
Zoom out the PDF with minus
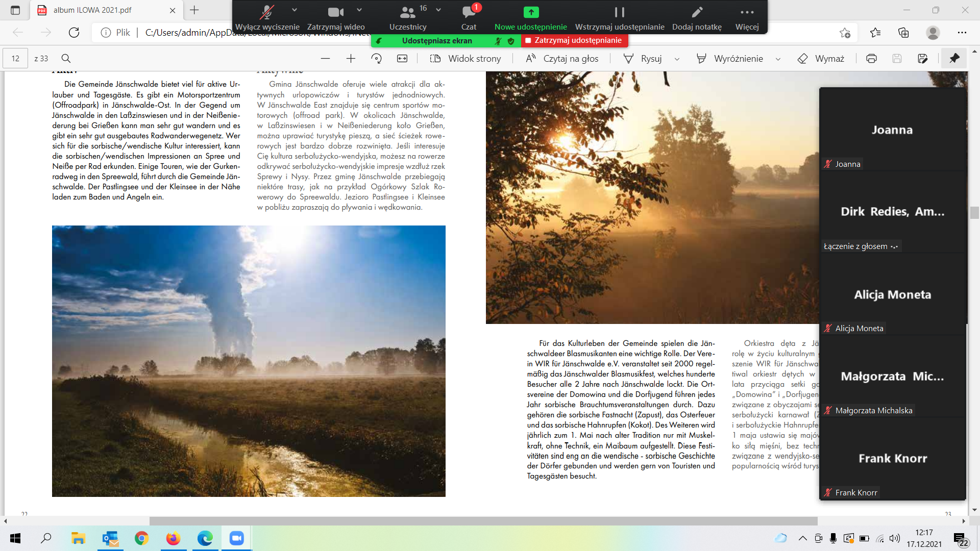(x=325, y=59)
